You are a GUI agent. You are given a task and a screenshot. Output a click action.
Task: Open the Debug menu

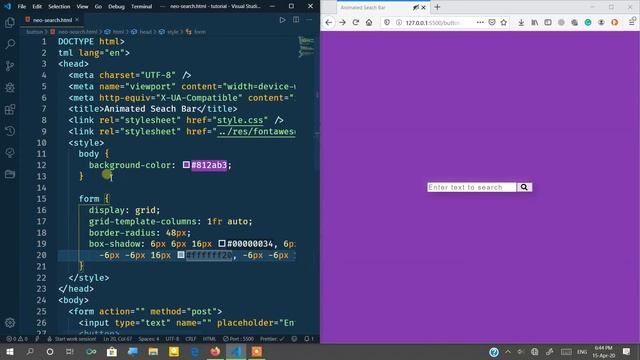pyautogui.click(x=116, y=7)
